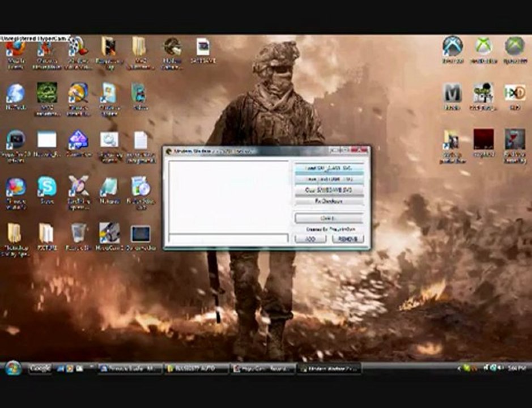Switch to the folder window taskbar button
The image size is (532, 408).
pos(196,368)
